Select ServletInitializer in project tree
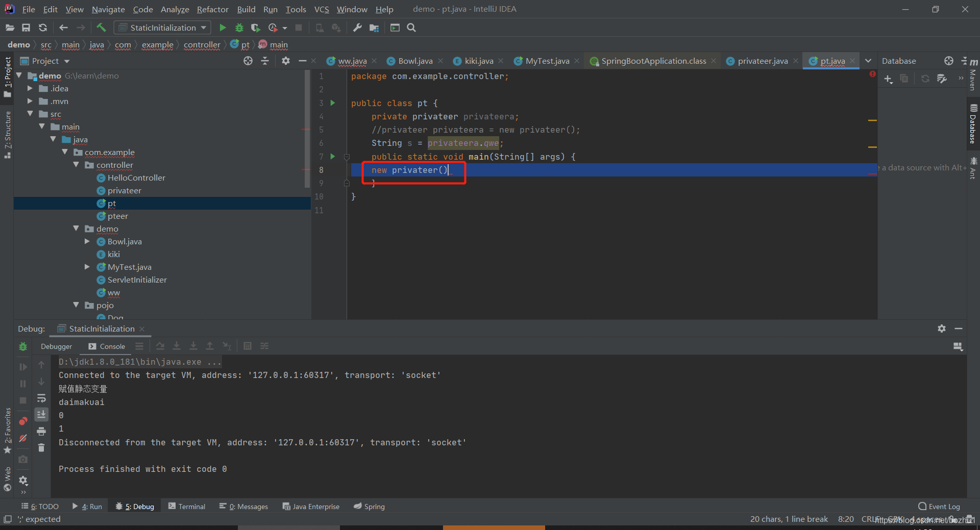This screenshot has height=530, width=980. pos(137,280)
